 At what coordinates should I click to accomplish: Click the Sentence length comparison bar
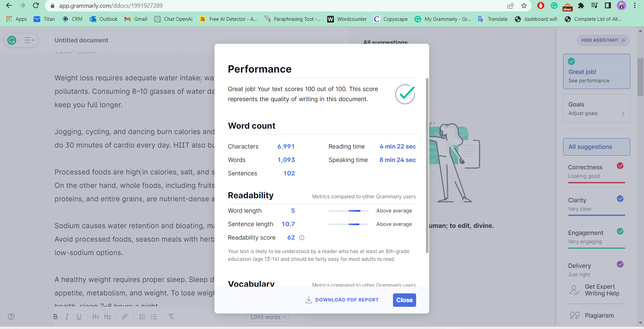pos(348,224)
